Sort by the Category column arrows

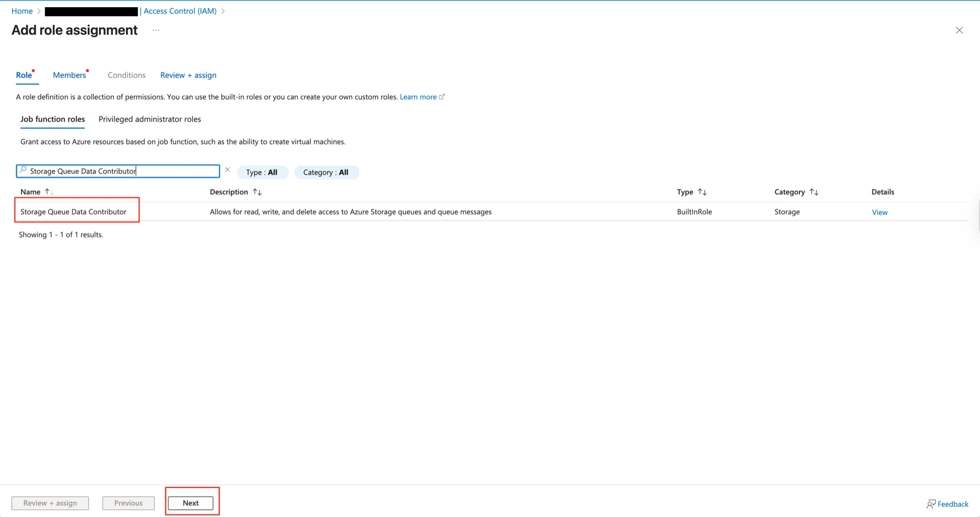814,192
